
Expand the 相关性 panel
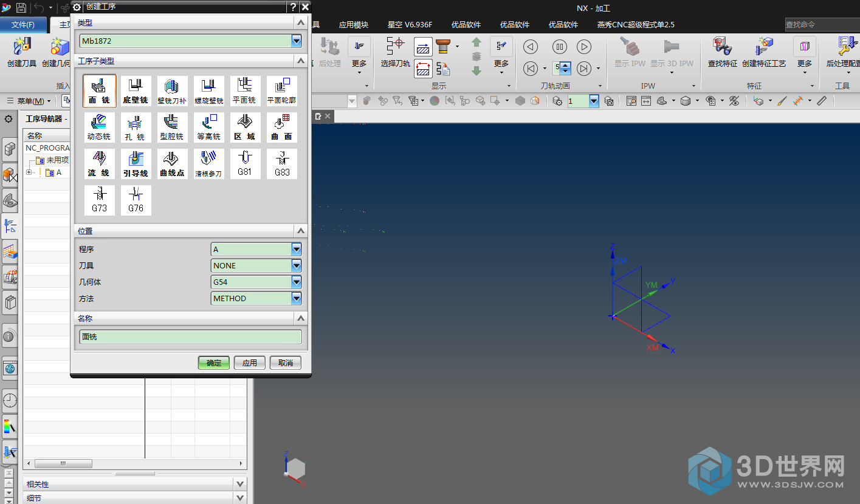click(240, 484)
